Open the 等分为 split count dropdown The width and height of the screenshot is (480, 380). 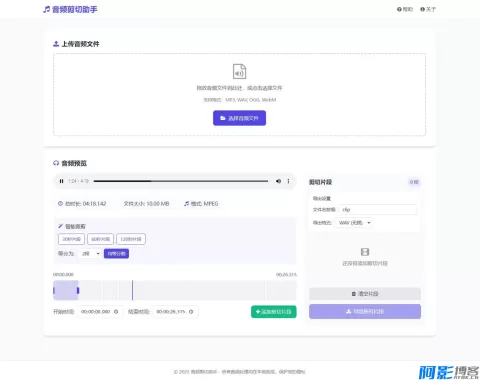(x=90, y=254)
